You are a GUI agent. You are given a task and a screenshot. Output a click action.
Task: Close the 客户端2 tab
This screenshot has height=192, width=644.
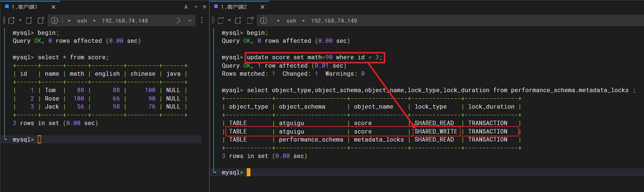(263, 7)
